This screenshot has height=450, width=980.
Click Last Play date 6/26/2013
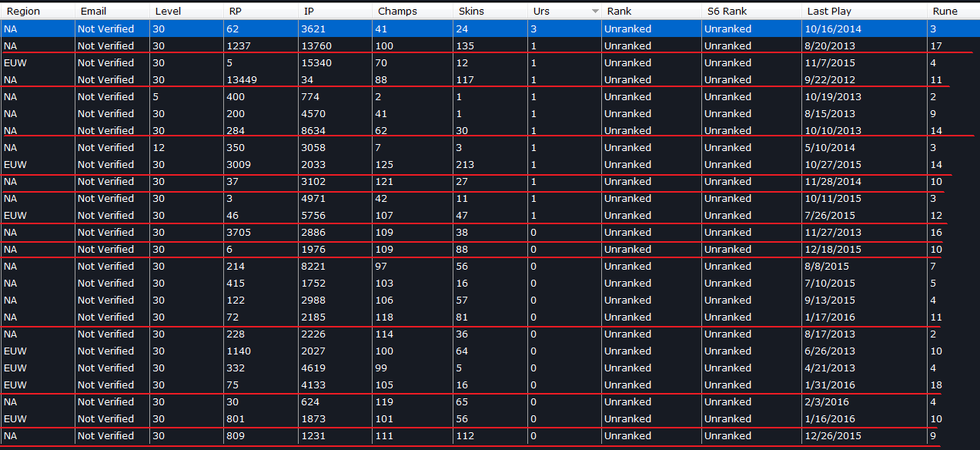pyautogui.click(x=831, y=351)
